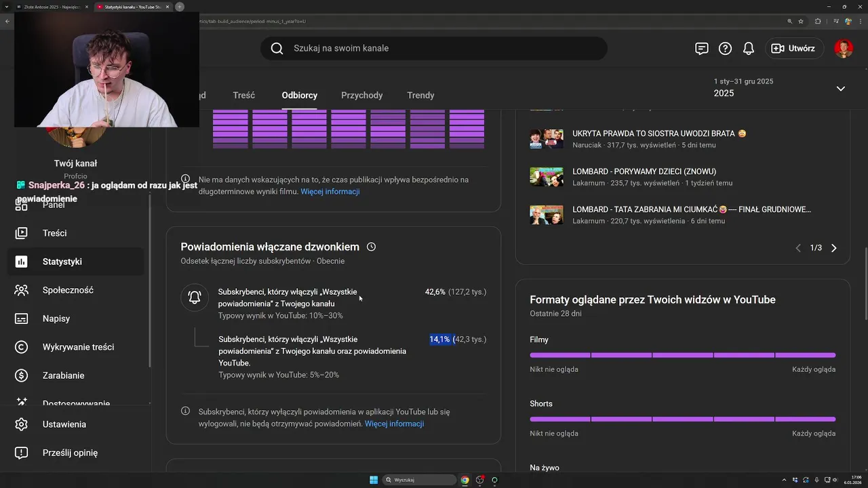Click the search magnifier icon
This screenshot has height=488, width=868.
[277, 48]
